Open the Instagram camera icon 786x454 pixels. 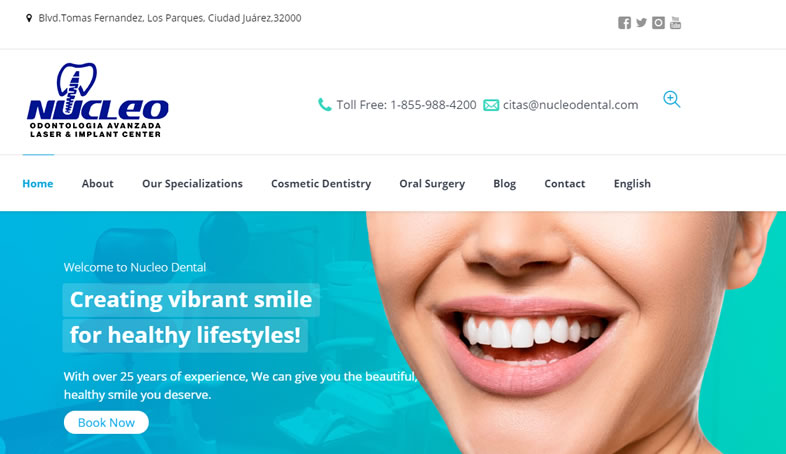pyautogui.click(x=658, y=23)
